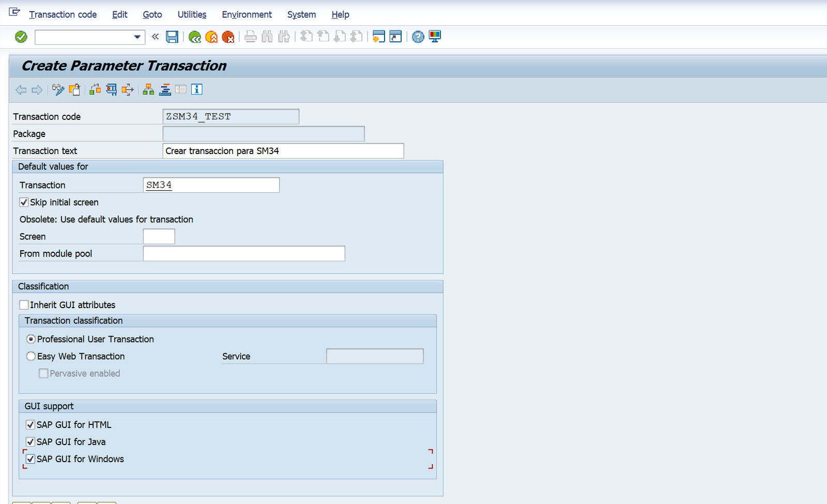
Task: Click the From module pool input field
Action: coord(243,254)
